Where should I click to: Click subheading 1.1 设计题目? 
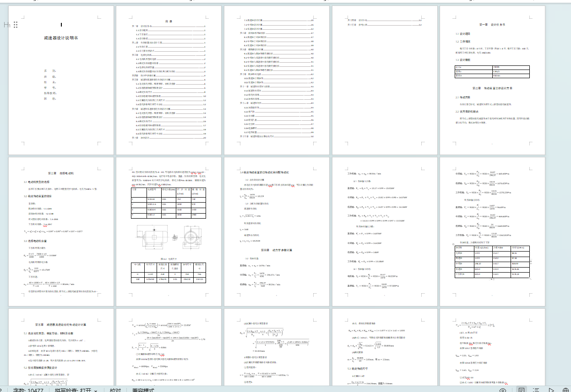[463, 34]
